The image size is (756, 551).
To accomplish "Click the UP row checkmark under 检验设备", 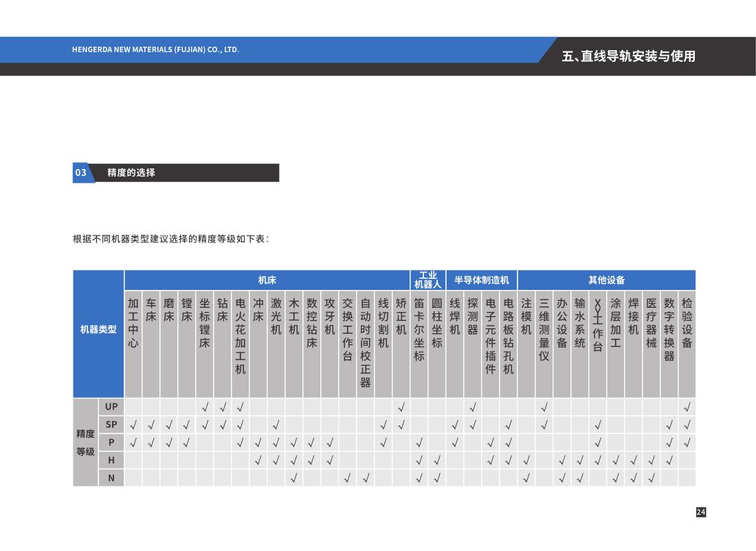I will (687, 407).
